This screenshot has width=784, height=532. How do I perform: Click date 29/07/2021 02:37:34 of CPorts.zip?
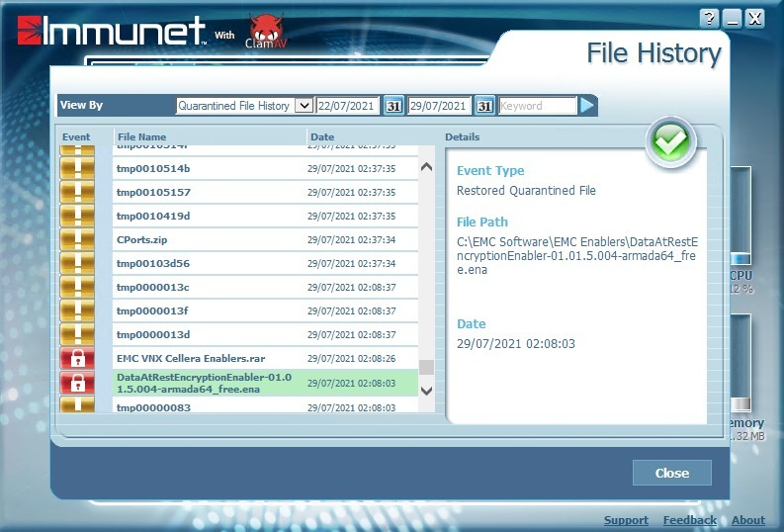click(351, 240)
